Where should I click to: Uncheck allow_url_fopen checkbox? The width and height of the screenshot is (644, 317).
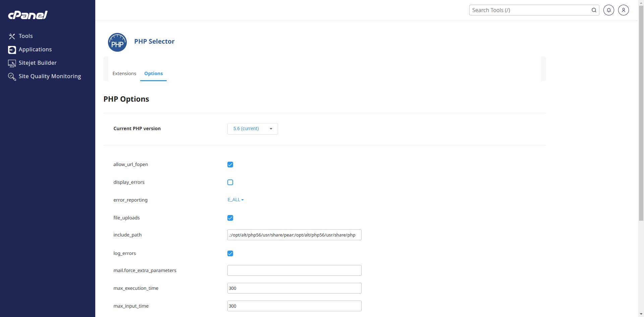(230, 164)
